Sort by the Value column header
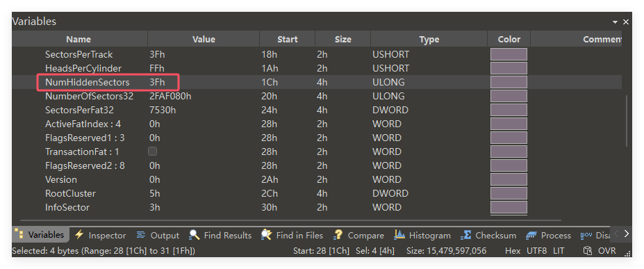 (204, 40)
